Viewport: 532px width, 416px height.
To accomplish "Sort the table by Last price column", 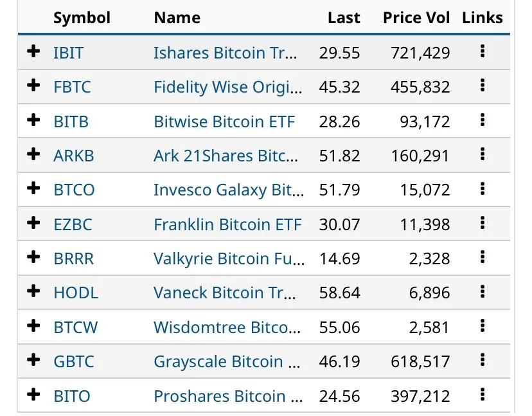I will [x=344, y=18].
